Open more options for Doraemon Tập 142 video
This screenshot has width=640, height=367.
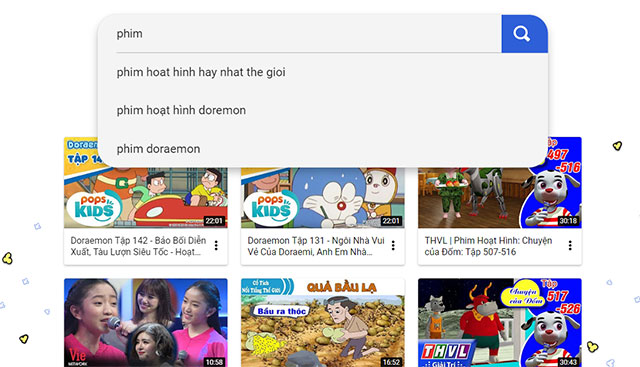(x=216, y=245)
